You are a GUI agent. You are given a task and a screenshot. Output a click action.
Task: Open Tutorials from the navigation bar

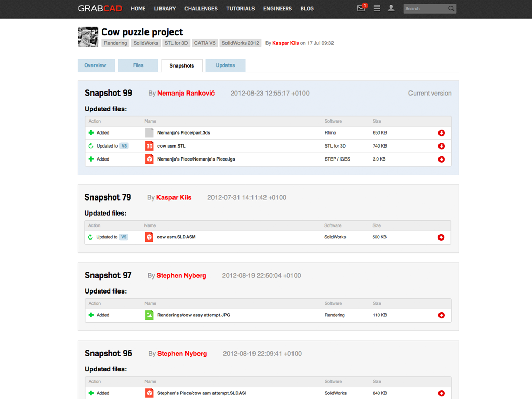241,9
